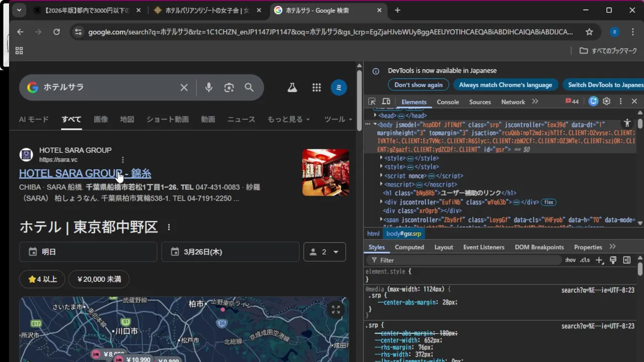The image size is (644, 362).
Task: Click the 44 issues counter badge
Action: click(572, 102)
